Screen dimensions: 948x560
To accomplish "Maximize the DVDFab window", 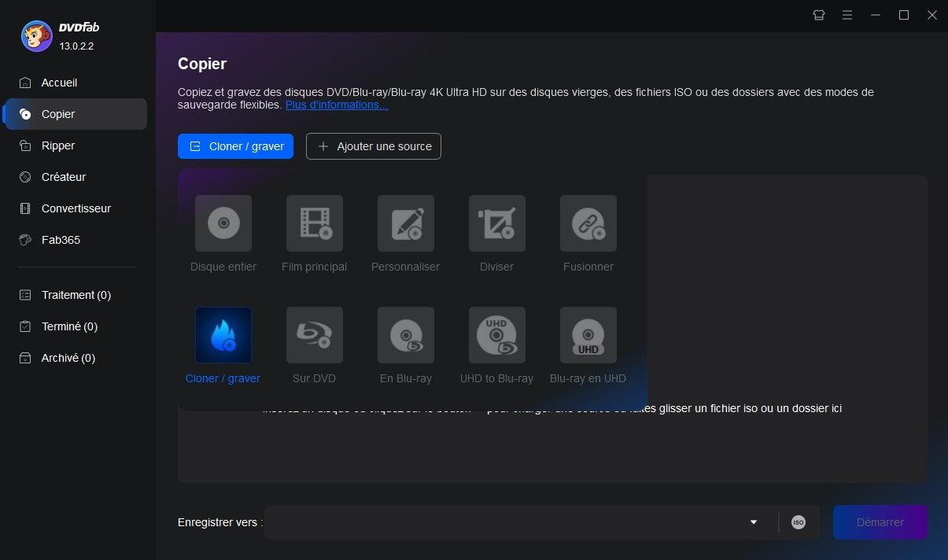I will pyautogui.click(x=904, y=15).
